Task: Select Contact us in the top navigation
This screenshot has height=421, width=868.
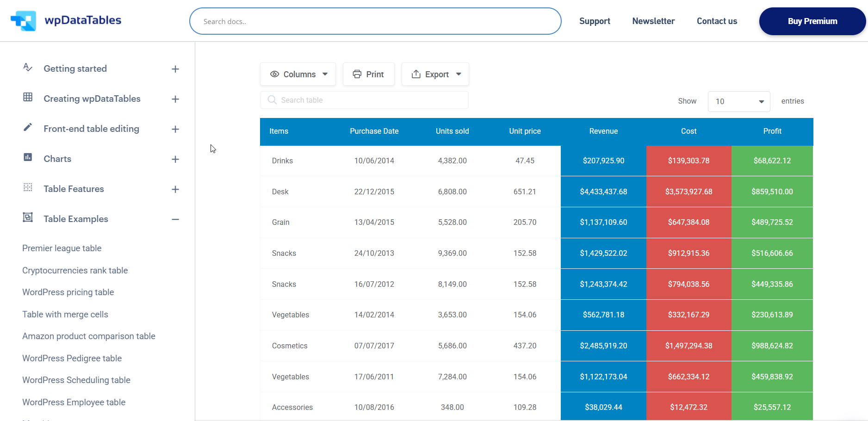Action: coord(717,21)
